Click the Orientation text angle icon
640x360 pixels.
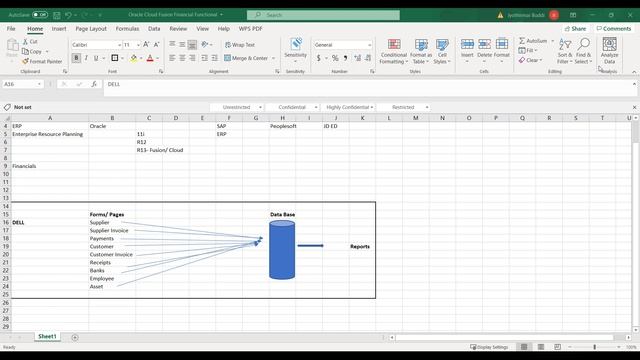(x=204, y=44)
